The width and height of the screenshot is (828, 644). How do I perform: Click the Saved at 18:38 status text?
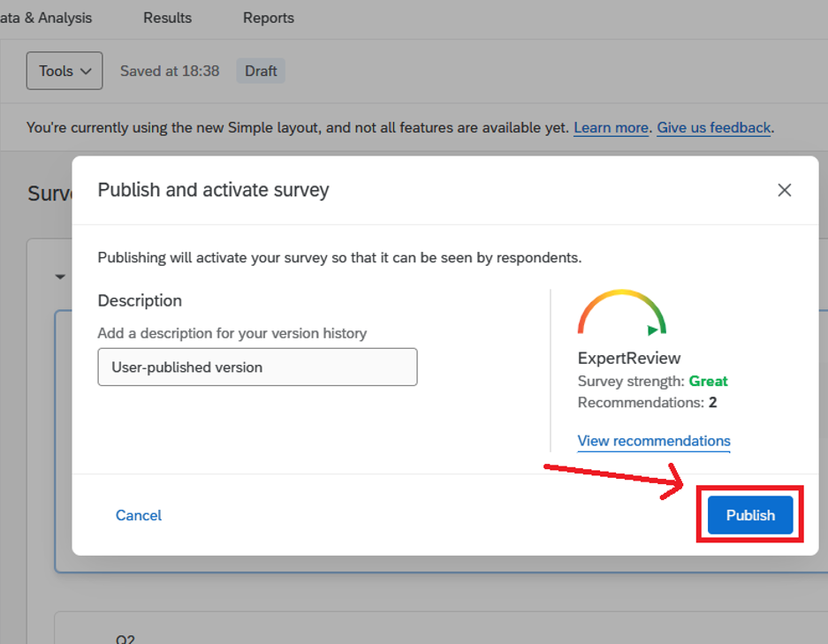click(170, 71)
